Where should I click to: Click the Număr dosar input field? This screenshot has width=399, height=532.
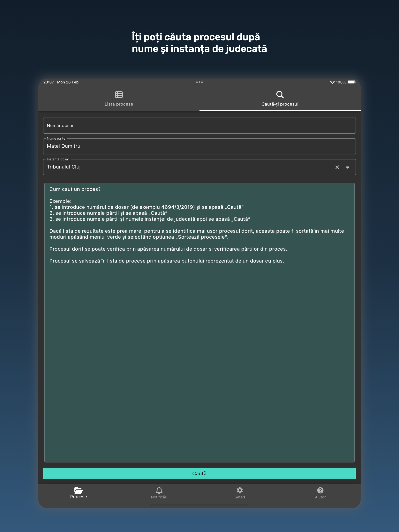pyautogui.click(x=199, y=126)
